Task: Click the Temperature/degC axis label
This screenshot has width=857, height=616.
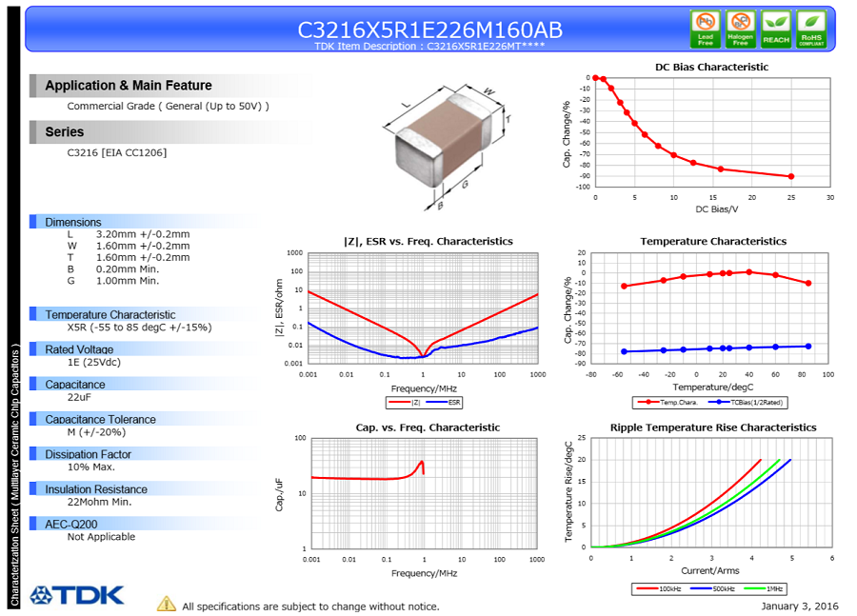Action: coord(712,387)
